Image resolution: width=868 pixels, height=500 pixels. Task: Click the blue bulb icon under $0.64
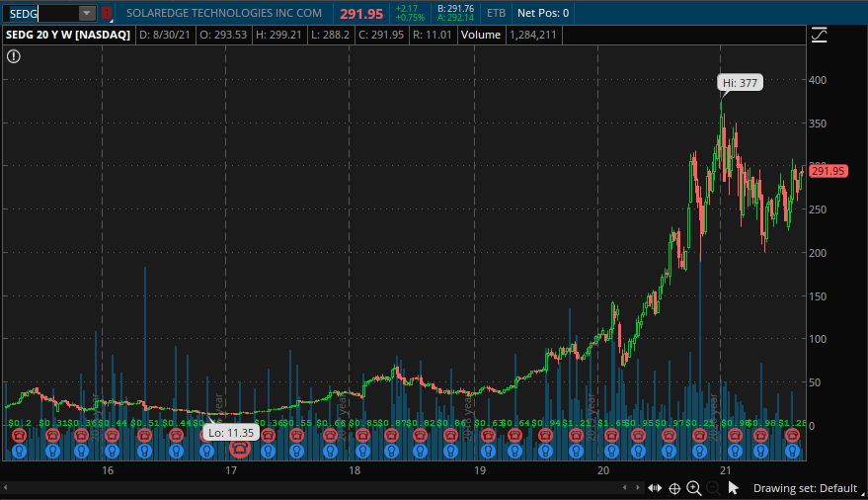pyautogui.click(x=514, y=452)
